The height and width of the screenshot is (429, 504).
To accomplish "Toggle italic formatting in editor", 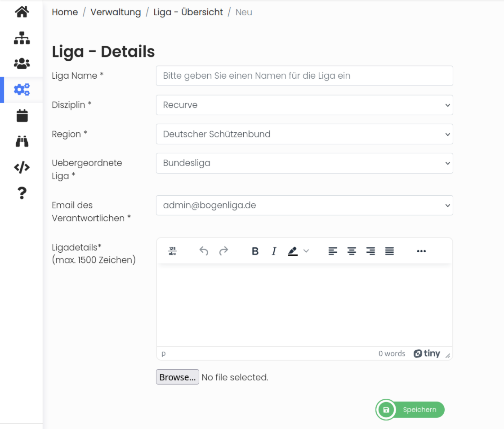I will point(274,251).
